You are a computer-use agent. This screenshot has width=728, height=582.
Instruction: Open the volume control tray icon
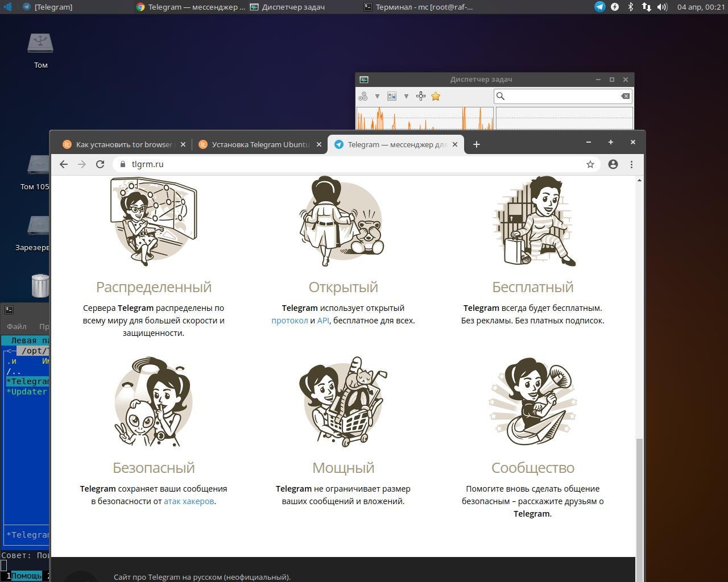coord(662,7)
